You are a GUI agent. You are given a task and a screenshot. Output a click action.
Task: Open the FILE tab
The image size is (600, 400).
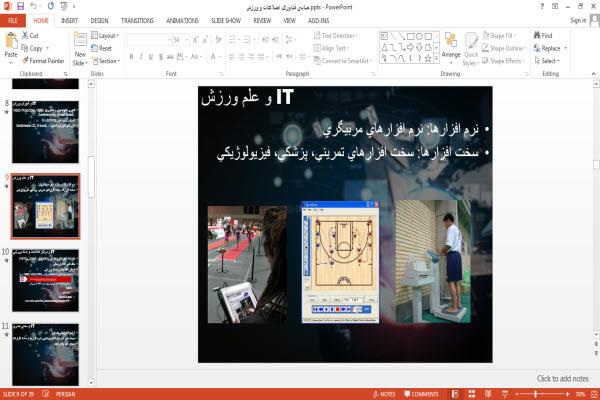pos(13,21)
